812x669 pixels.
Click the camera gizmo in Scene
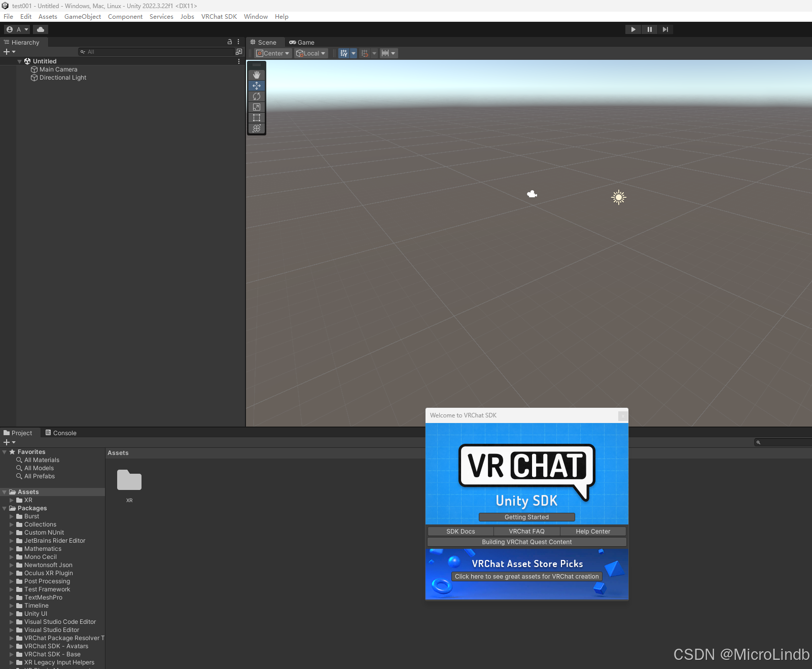(532, 194)
